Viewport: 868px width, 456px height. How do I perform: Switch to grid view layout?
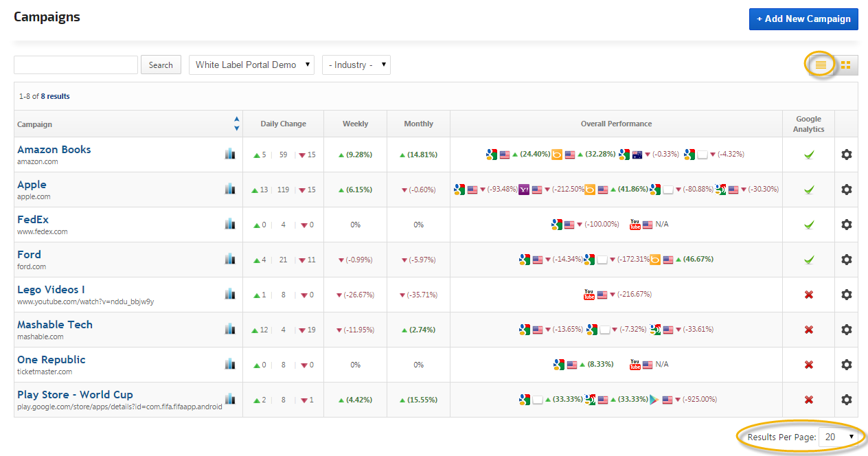point(845,65)
